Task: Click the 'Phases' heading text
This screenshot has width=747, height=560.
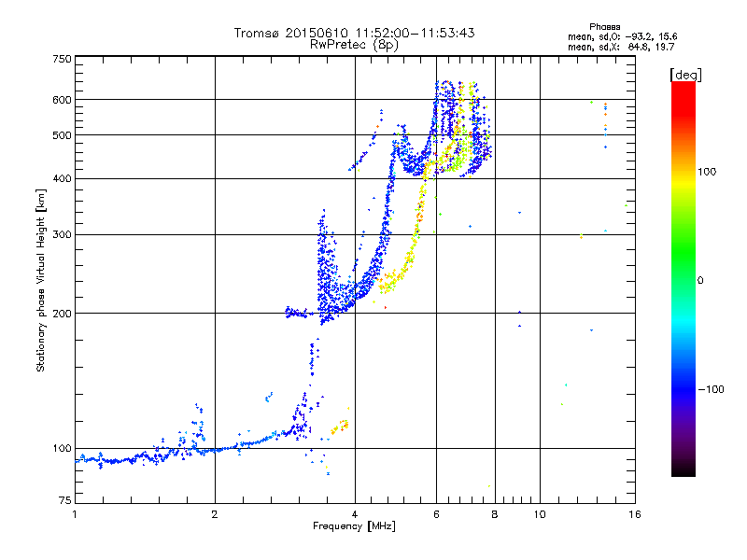Action: [604, 27]
